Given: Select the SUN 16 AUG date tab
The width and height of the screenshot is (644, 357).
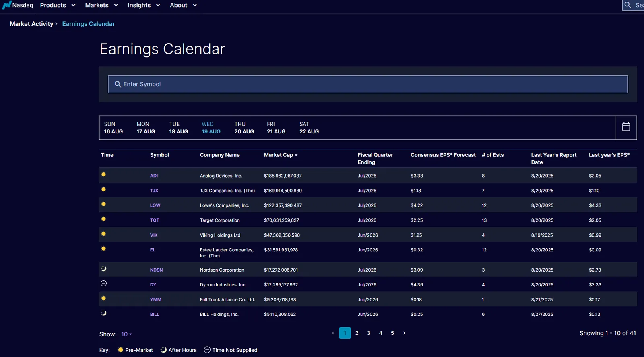Looking at the screenshot, I should coord(114,128).
